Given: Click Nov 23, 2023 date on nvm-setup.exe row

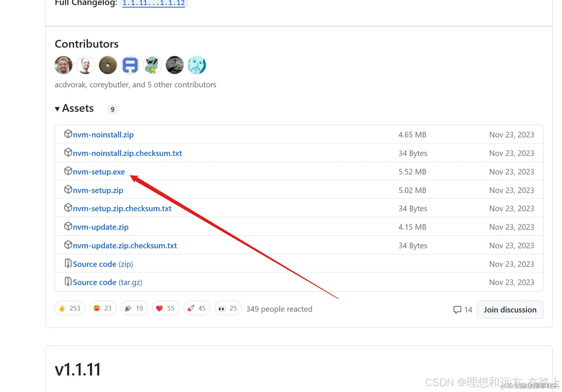Looking at the screenshot, I should 512,172.
